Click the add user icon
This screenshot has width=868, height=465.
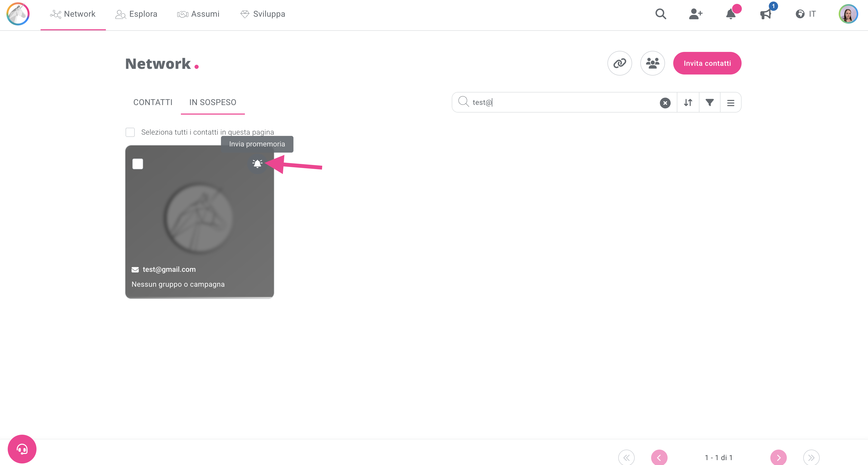coord(696,14)
